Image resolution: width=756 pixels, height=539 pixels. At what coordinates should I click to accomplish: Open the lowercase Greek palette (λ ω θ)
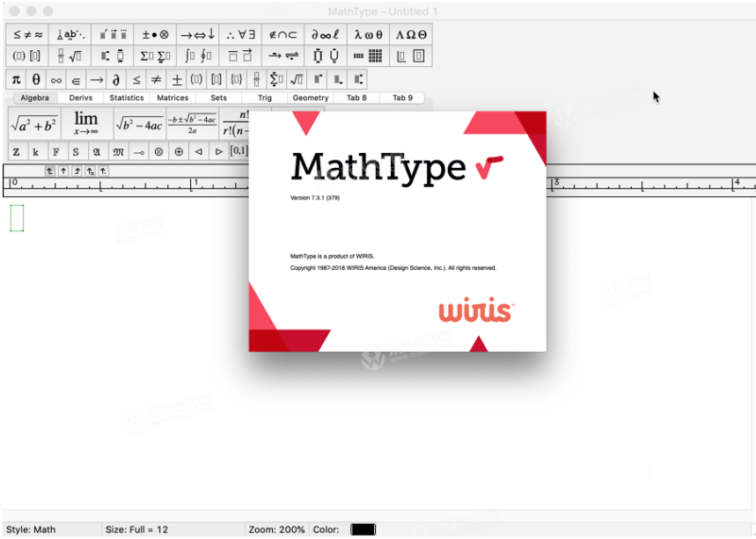[368, 34]
